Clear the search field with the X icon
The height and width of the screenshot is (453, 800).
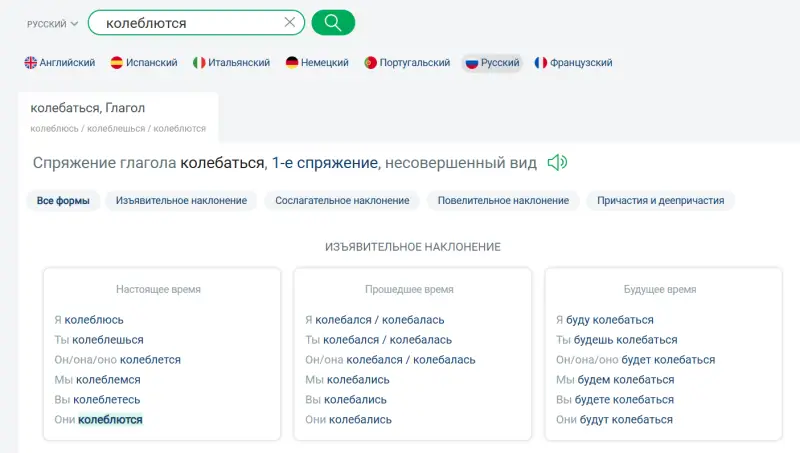tap(290, 22)
